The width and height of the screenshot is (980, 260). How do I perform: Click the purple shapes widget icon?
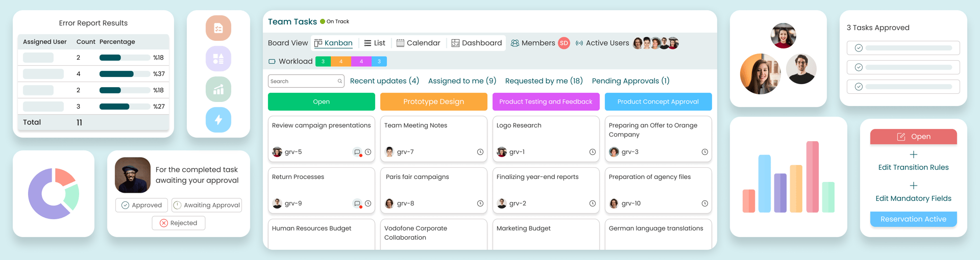218,59
